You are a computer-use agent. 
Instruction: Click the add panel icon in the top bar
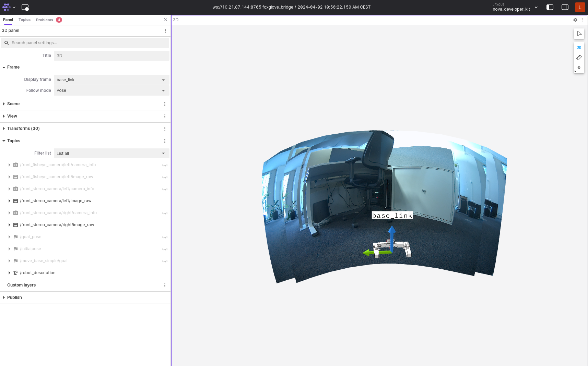coord(25,7)
